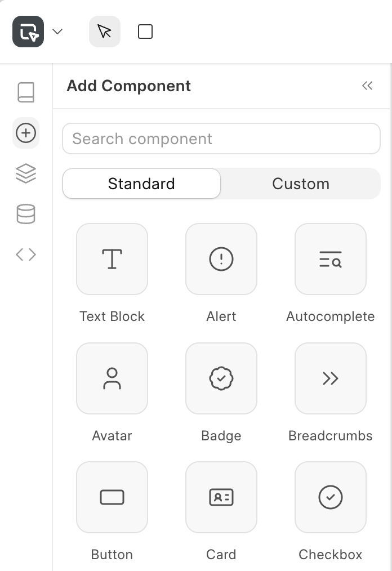This screenshot has width=392, height=571.
Task: Open the layers panel icon
Action: click(25, 173)
